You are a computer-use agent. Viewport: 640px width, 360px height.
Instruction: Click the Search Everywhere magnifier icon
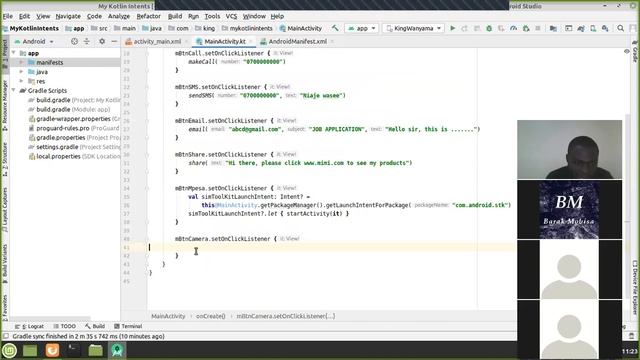pos(620,28)
